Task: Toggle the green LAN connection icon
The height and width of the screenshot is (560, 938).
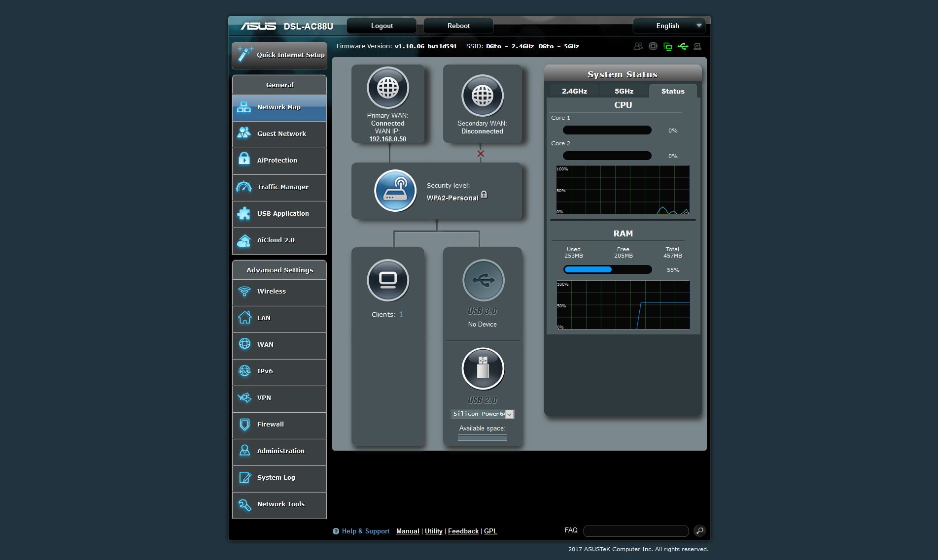Action: (x=668, y=46)
